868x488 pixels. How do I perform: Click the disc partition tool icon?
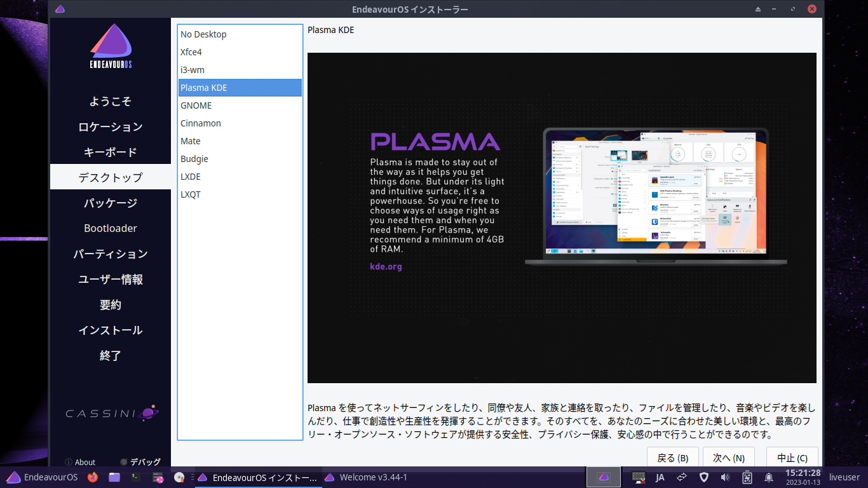pos(179,477)
